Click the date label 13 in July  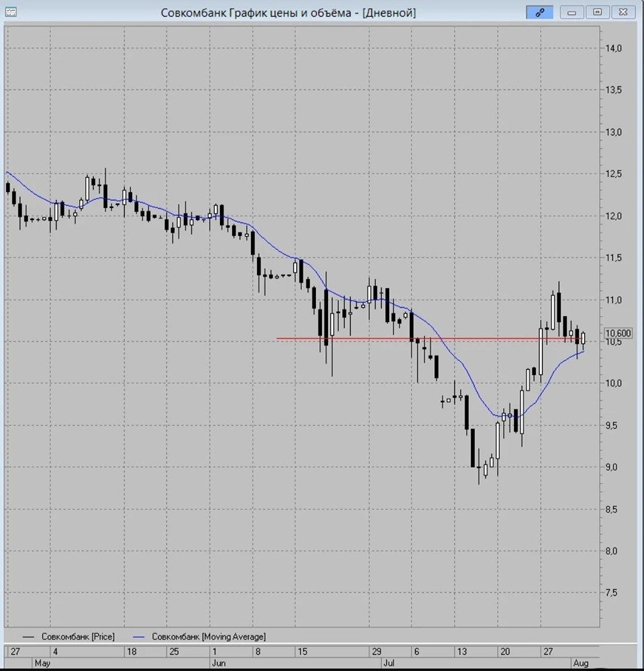[462, 652]
